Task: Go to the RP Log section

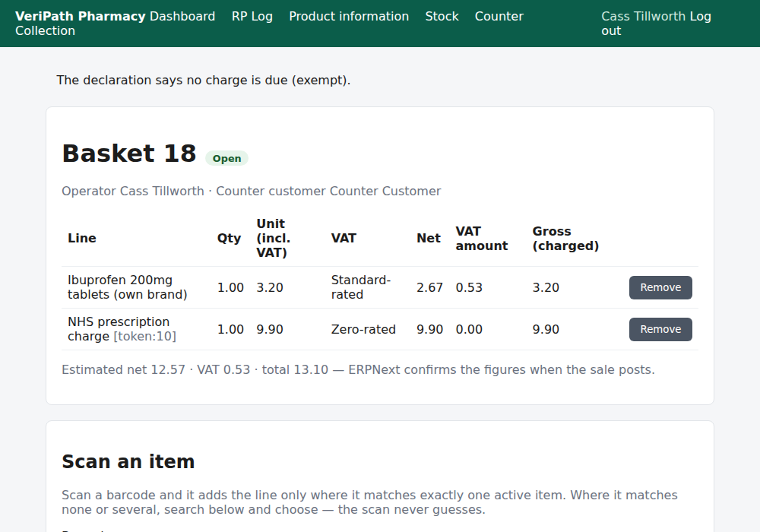Action: 252,16
